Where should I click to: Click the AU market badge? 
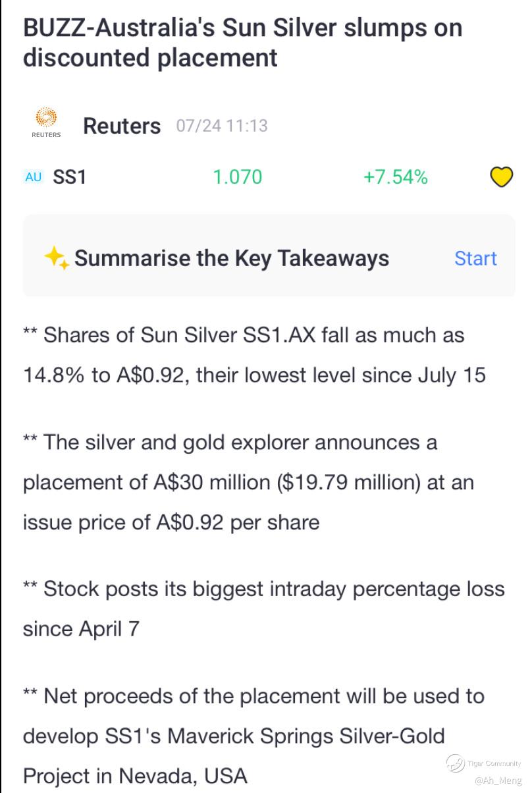pyautogui.click(x=33, y=177)
